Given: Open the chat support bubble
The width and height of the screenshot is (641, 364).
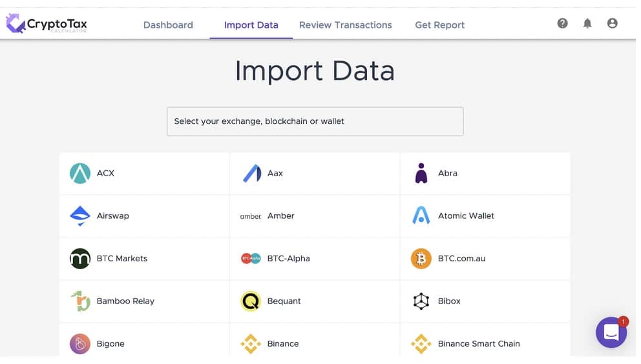Looking at the screenshot, I should pyautogui.click(x=611, y=332).
